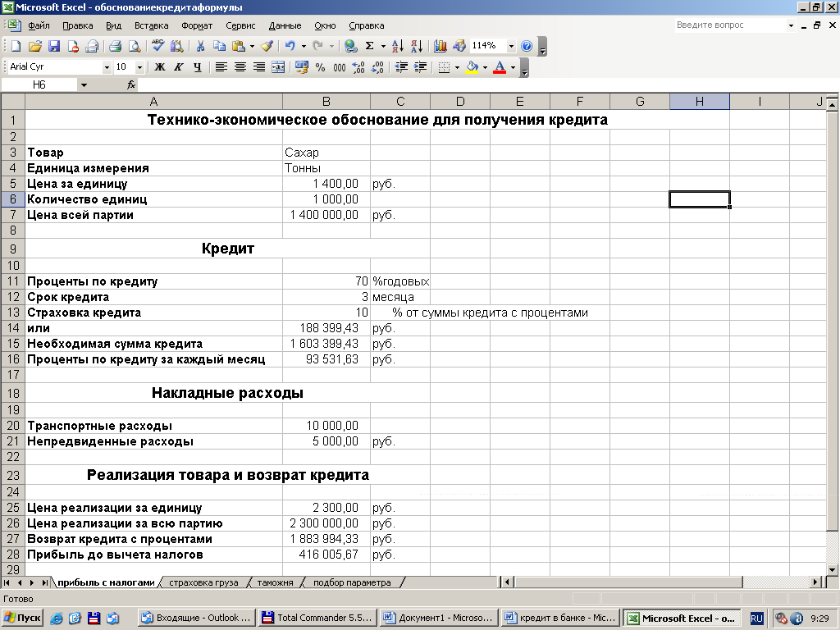
Task: Switch to Документ1 Word taskbar button
Action: (x=438, y=618)
